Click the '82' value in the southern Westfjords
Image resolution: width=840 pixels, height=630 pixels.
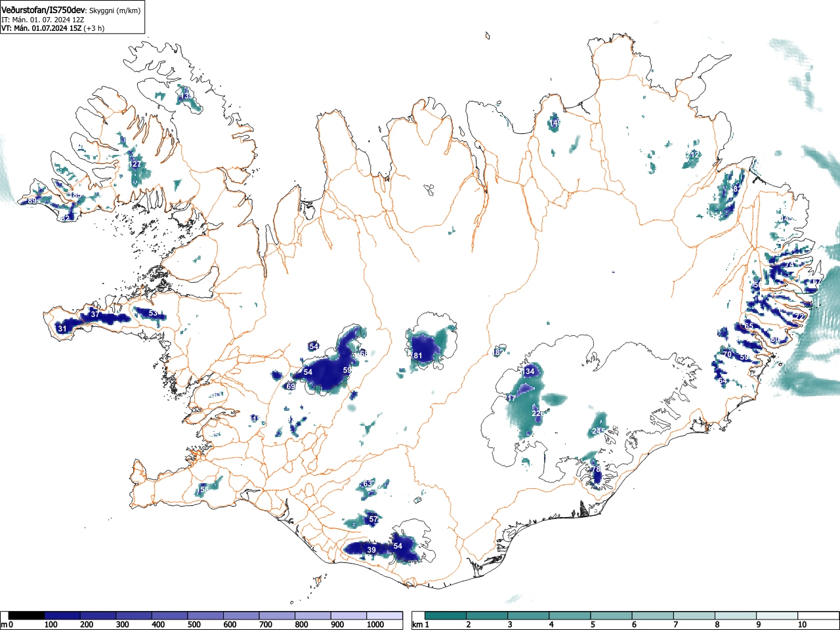[65, 218]
